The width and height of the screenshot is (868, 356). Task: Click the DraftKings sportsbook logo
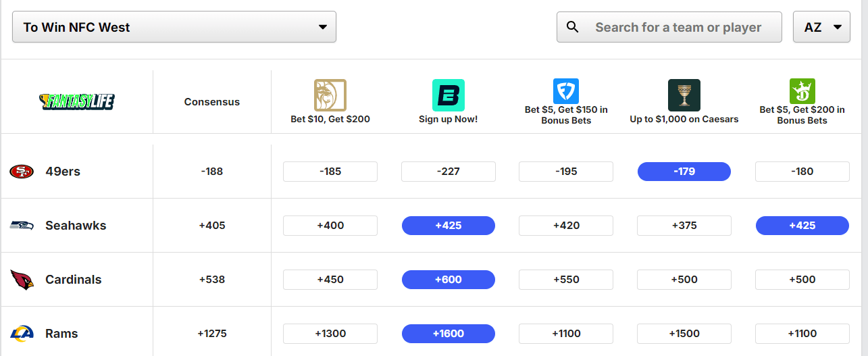coord(802,91)
